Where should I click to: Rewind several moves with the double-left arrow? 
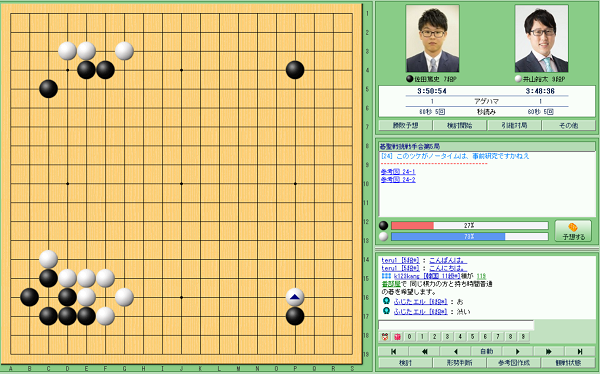point(424,351)
